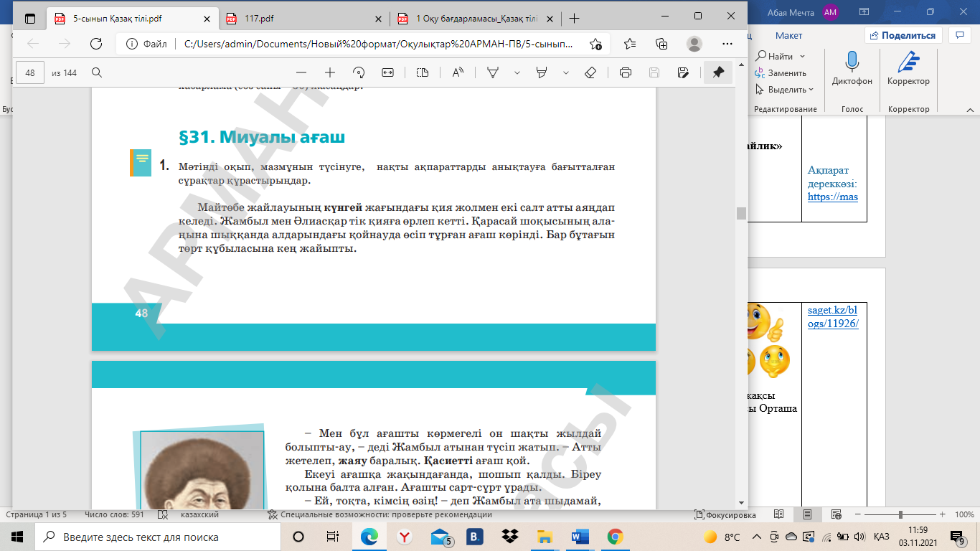Start Read aloud in PDF toolbar
Image resolution: width=980 pixels, height=551 pixels.
click(x=458, y=72)
